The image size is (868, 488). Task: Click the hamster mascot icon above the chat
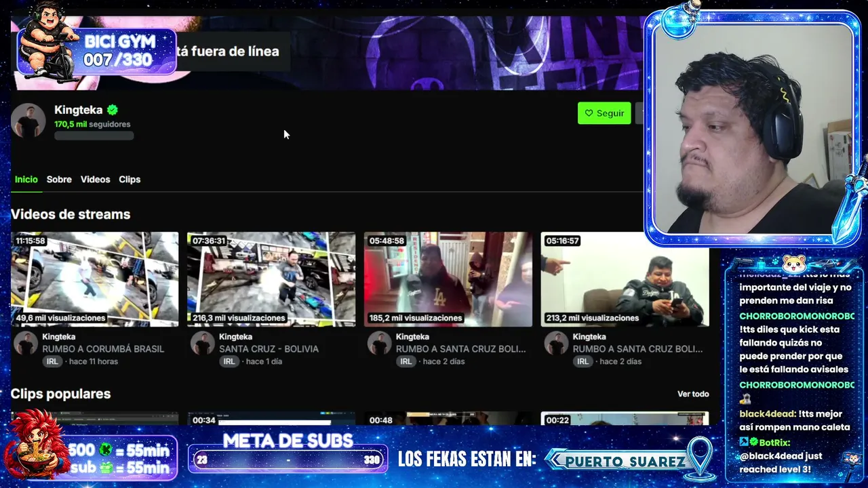[793, 264]
